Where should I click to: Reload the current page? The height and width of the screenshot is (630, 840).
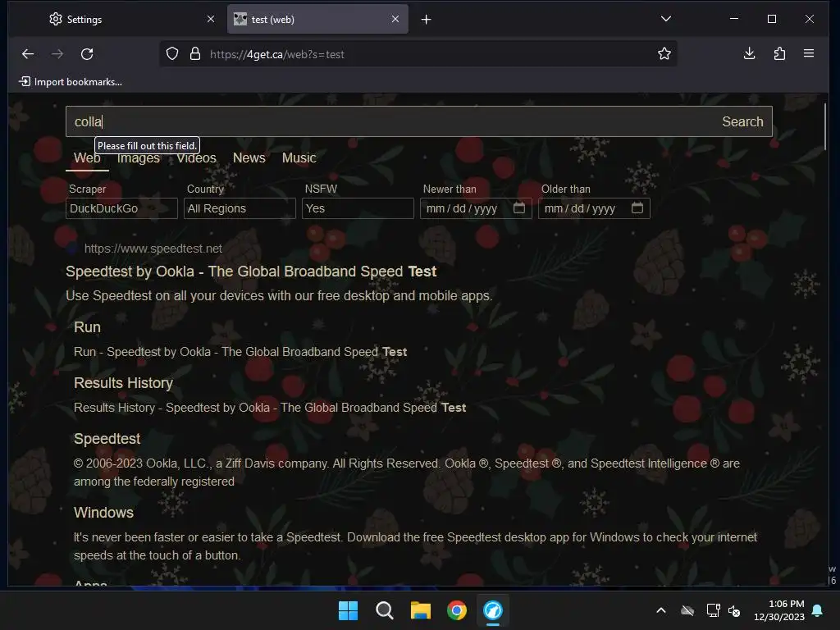[x=87, y=53]
